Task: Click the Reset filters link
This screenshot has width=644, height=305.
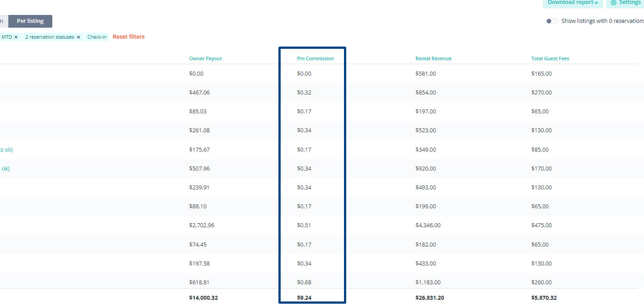Action: point(128,37)
